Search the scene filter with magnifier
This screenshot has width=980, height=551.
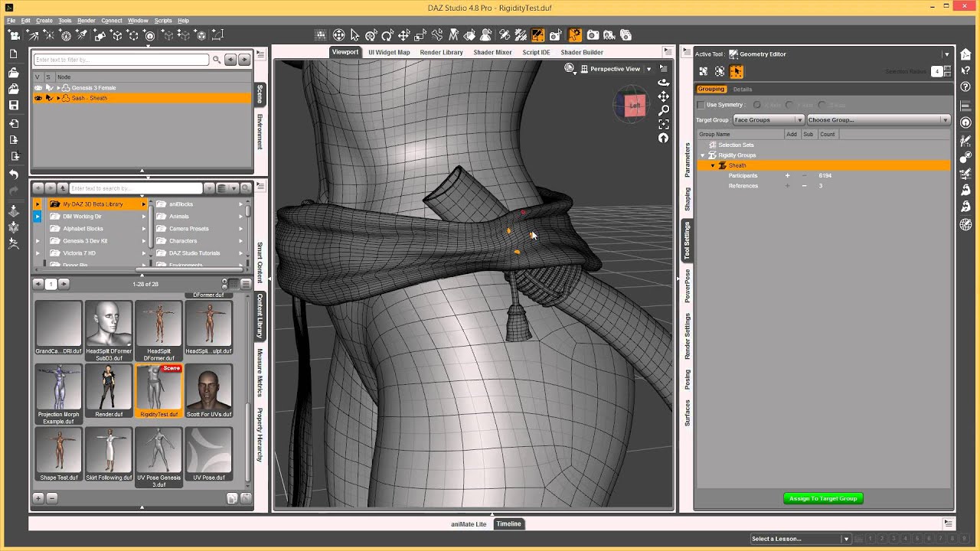[x=217, y=60]
